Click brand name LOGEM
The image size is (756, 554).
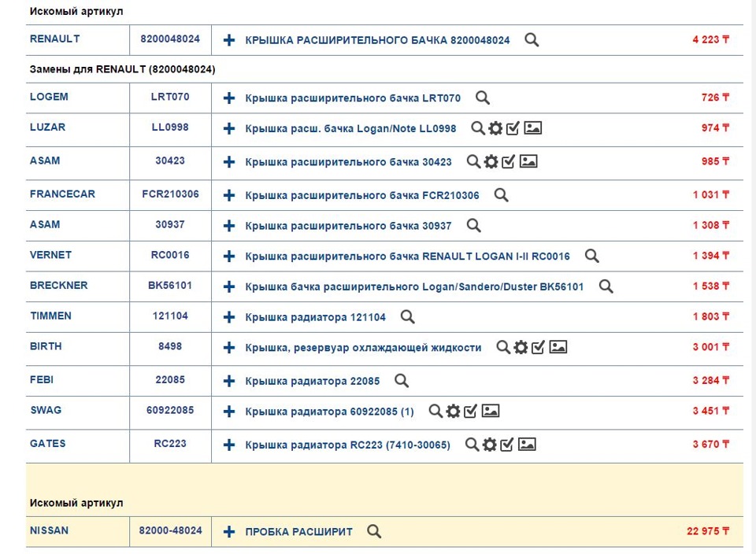click(x=49, y=97)
